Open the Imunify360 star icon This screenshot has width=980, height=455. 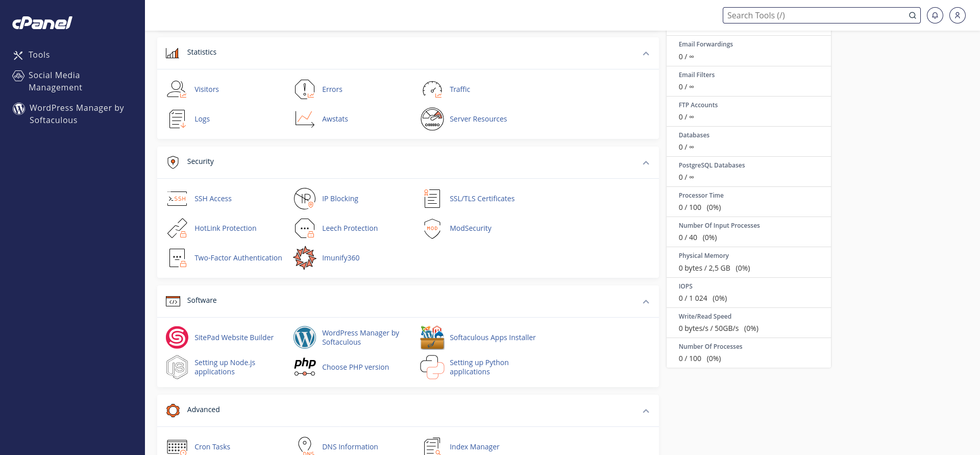(305, 258)
